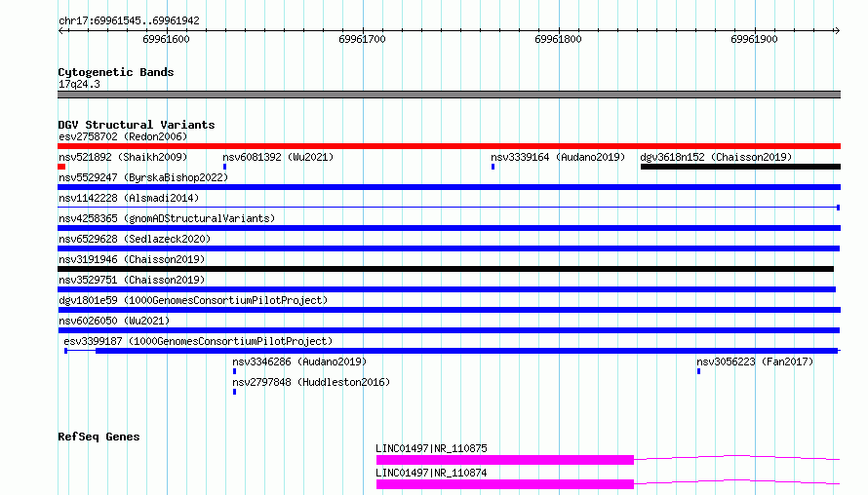This screenshot has height=495, width=868.
Task: Open nsv3346286 (Audano2019) label
Action: pyautogui.click(x=299, y=362)
